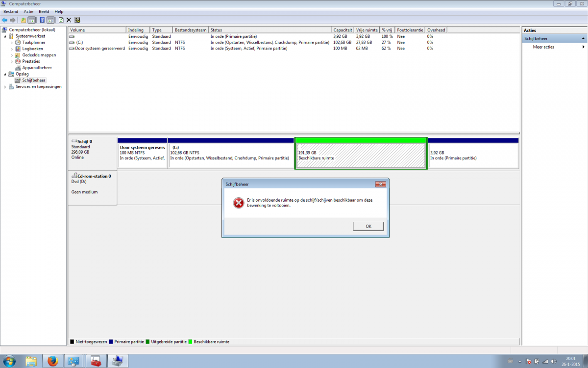
Task: Sort by the Capaciteit column header
Action: coord(343,30)
